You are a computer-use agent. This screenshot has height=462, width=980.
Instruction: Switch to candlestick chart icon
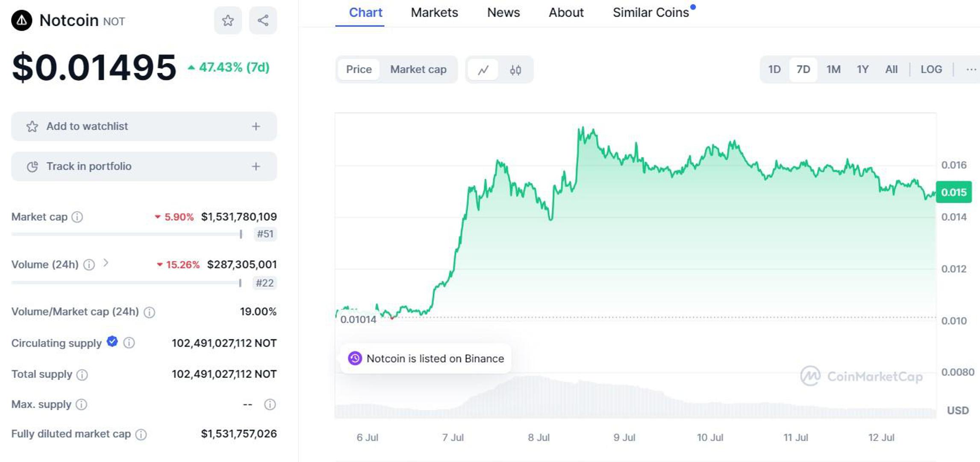tap(515, 70)
